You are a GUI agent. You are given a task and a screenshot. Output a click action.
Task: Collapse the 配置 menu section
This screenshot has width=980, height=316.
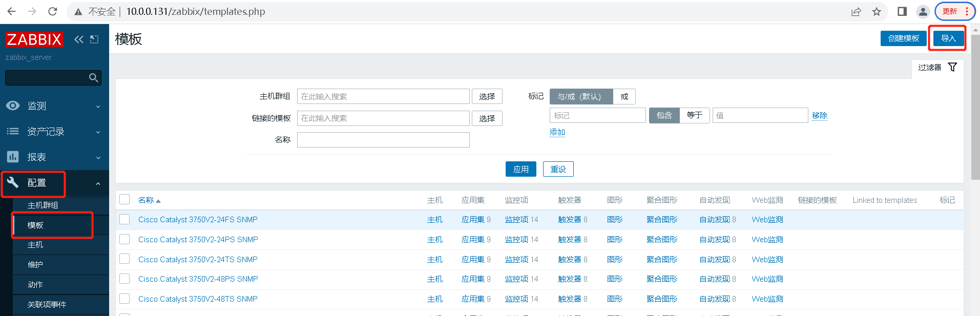(54, 183)
